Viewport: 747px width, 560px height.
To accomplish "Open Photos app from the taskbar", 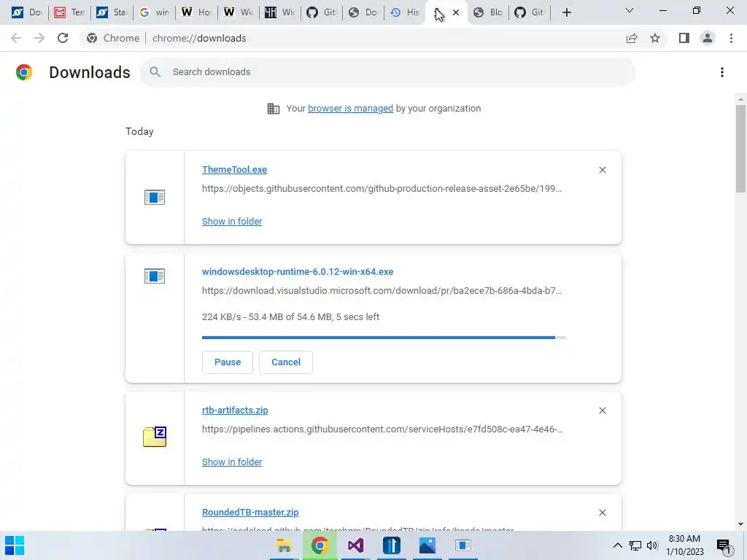I will tap(427, 545).
